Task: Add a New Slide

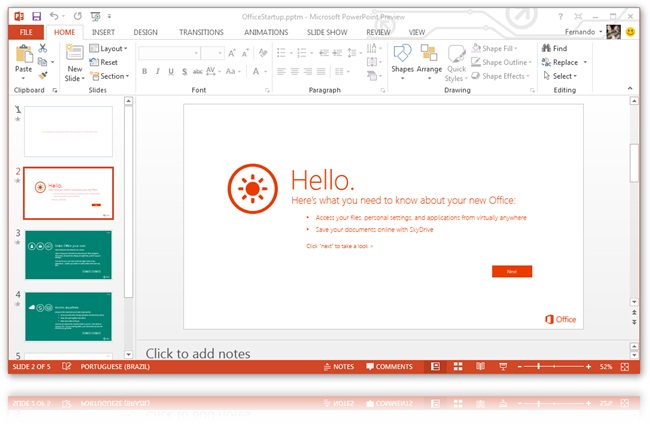Action: (x=75, y=63)
